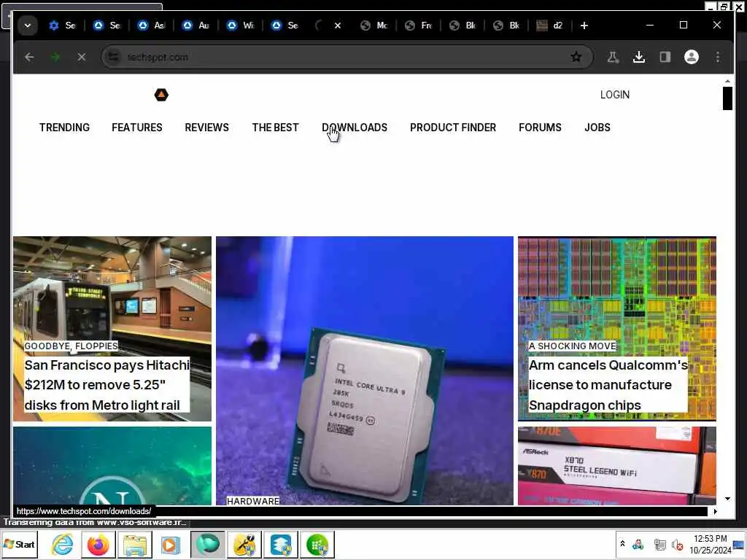747x560 pixels.
Task: Switch to the tab labeled 'Mc'
Action: pos(374,26)
